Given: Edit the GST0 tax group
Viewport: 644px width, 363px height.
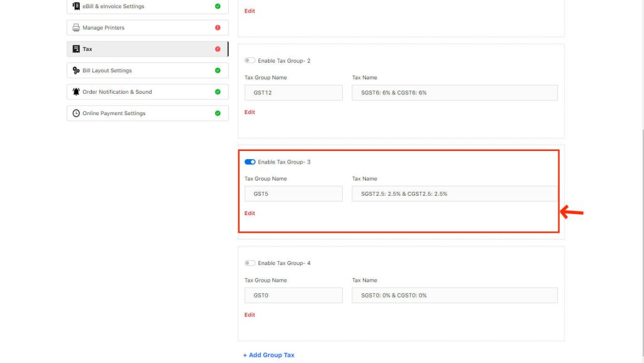Looking at the screenshot, I should pyautogui.click(x=250, y=315).
